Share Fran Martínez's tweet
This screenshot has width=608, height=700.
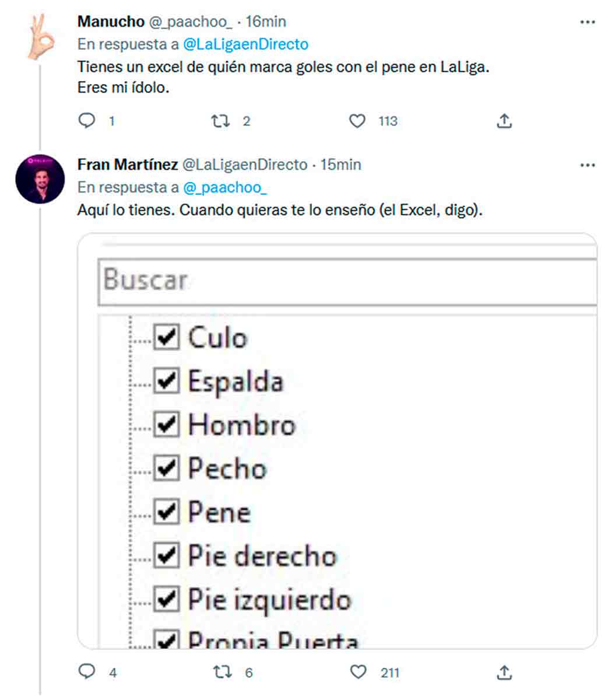click(x=504, y=672)
